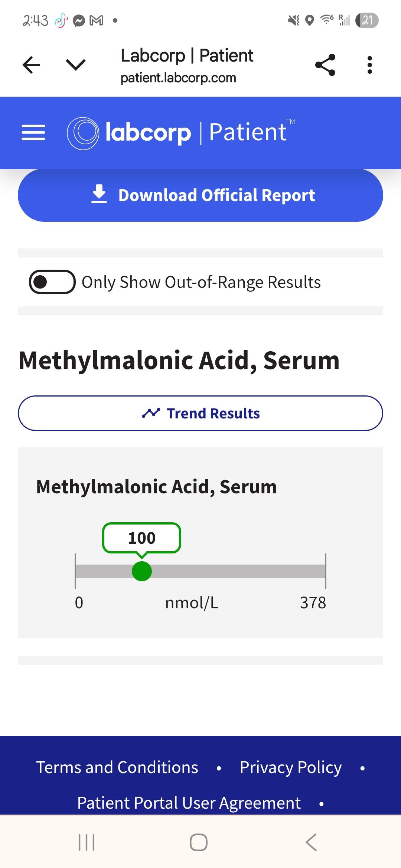Tap the Android home button
The height and width of the screenshot is (868, 401).
(x=199, y=842)
